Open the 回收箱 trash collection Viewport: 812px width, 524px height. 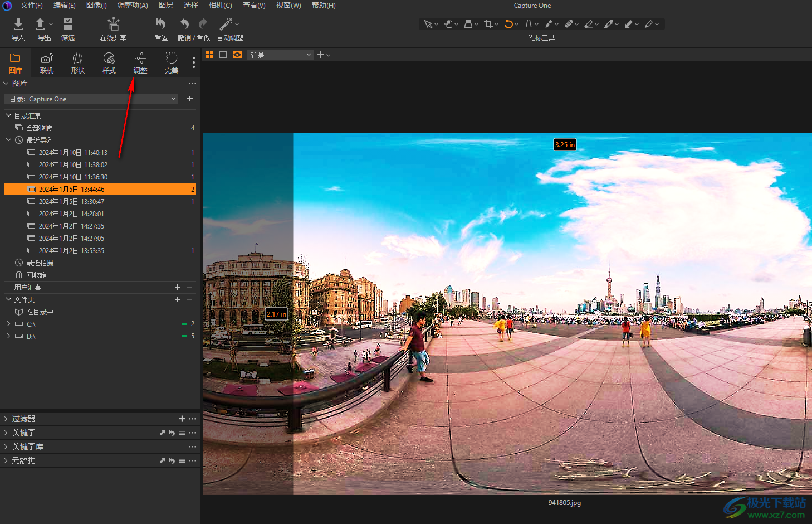pos(36,275)
